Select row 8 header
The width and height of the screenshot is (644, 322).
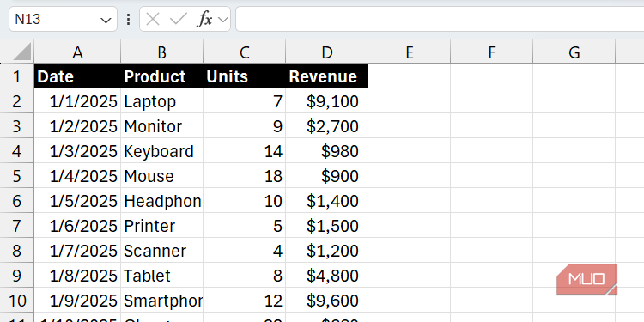pyautogui.click(x=17, y=251)
